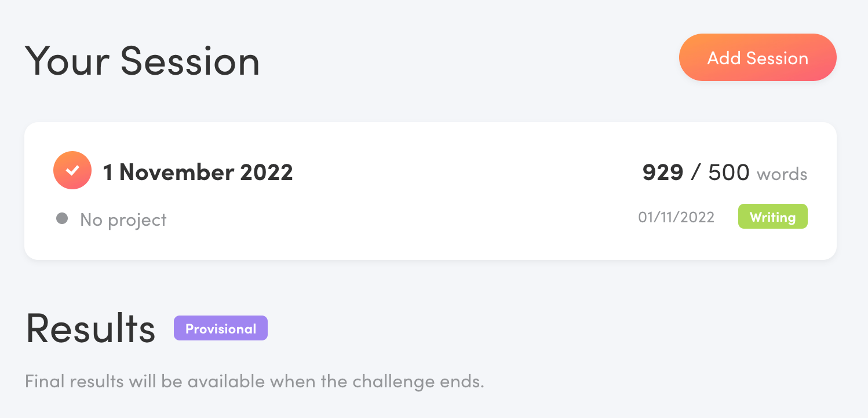Screen dimensions: 868x418
Task: Click the orange checkmark completion icon
Action: click(x=72, y=170)
